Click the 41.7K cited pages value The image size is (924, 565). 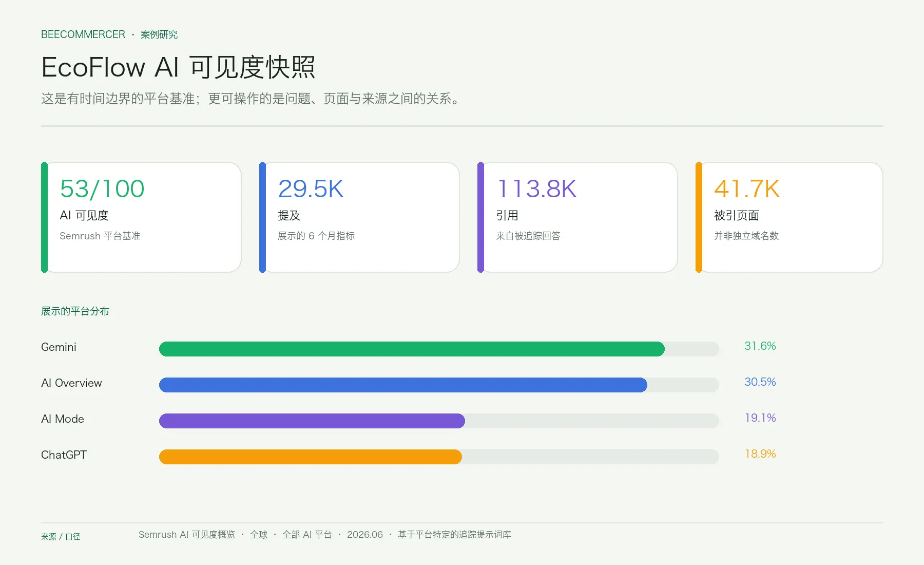coord(747,189)
